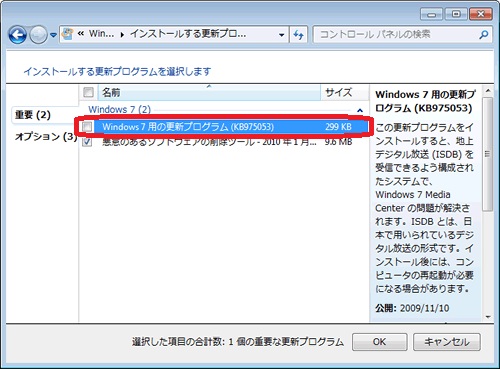The height and width of the screenshot is (369, 500).
Task: Collapse the Windows 7 (2) group chevron
Action: click(360, 110)
